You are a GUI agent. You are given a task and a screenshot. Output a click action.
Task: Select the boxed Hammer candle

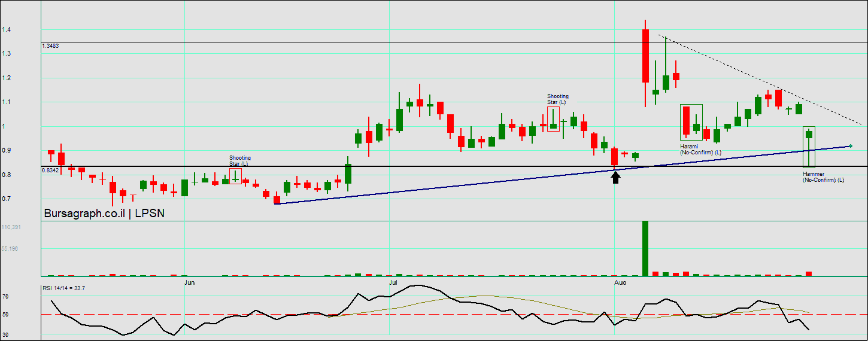tap(809, 147)
